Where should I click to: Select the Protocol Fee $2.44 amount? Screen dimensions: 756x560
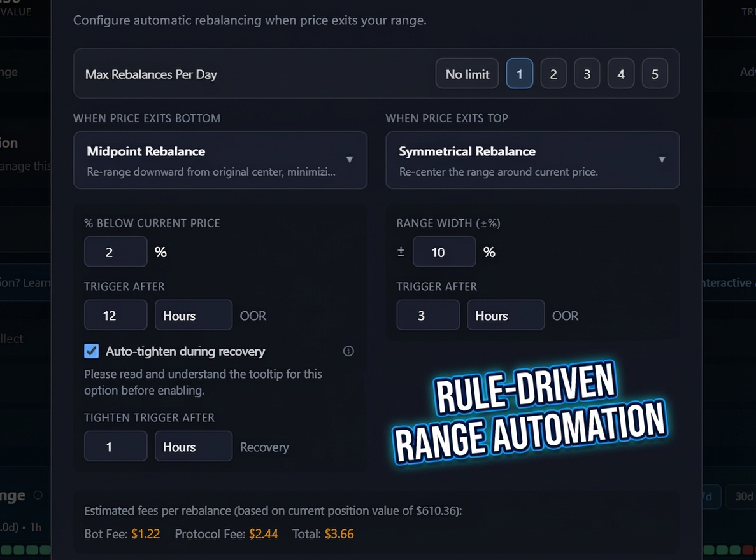[x=263, y=534]
